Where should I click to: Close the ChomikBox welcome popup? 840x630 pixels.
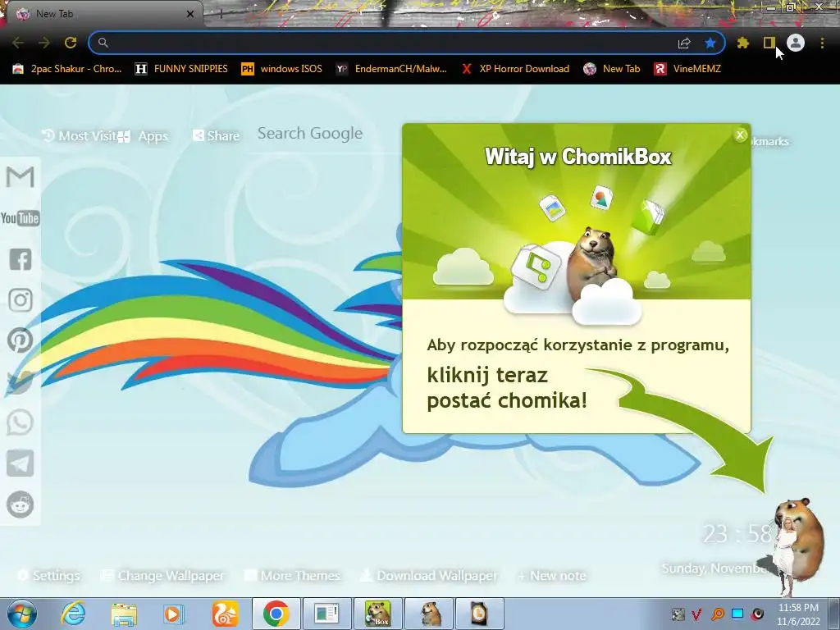(x=740, y=135)
